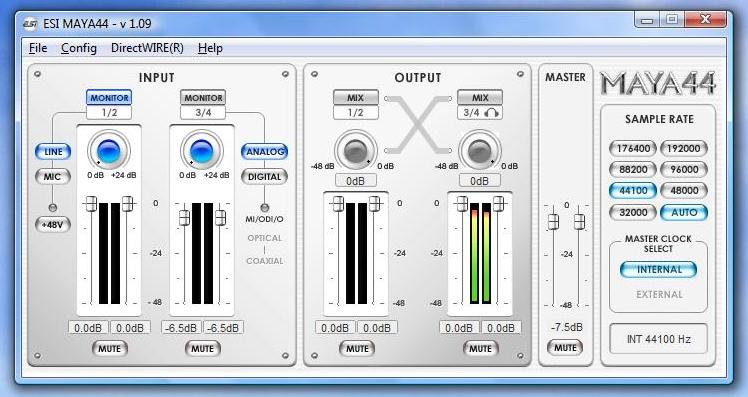Viewport: 748px width, 397px height.
Task: Open the Config menu
Action: [x=79, y=48]
